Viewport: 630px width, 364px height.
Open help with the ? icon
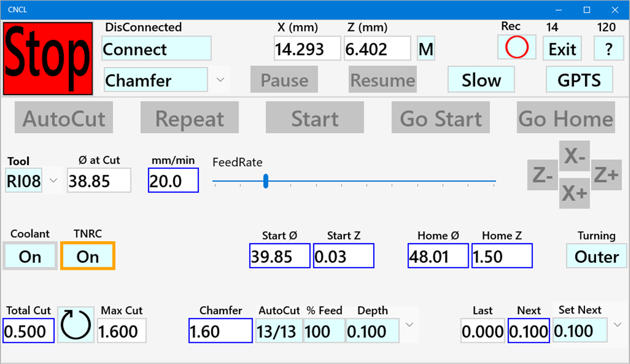[609, 48]
